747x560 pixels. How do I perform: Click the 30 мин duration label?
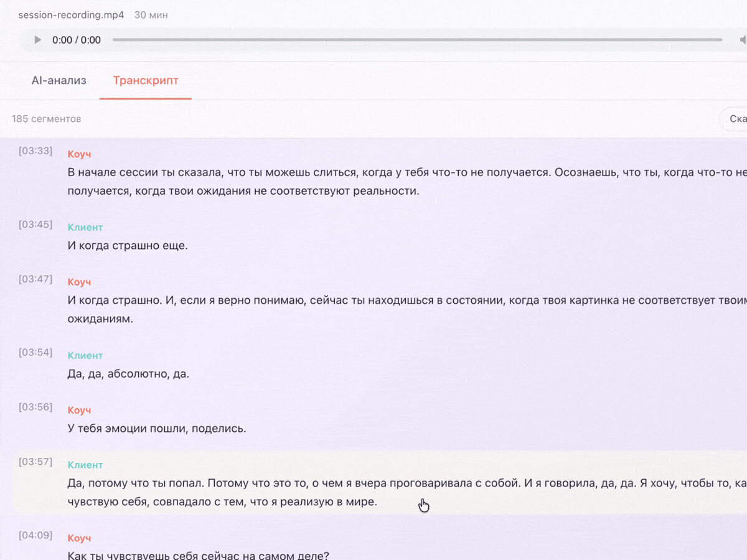pos(151,14)
